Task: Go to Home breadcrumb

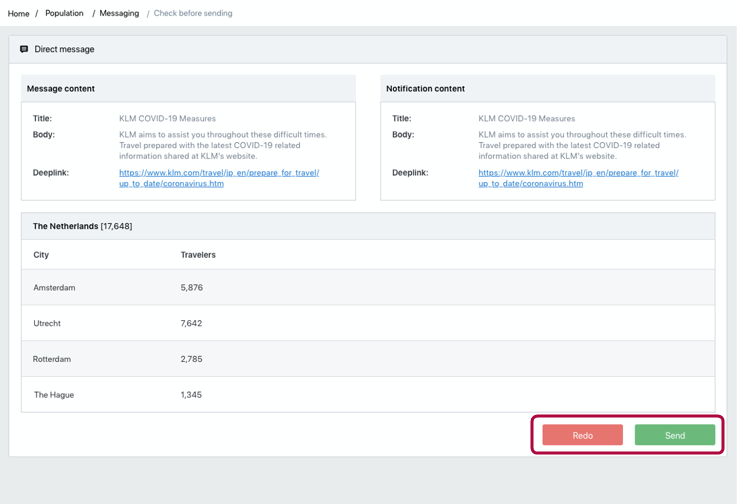Action: click(18, 14)
